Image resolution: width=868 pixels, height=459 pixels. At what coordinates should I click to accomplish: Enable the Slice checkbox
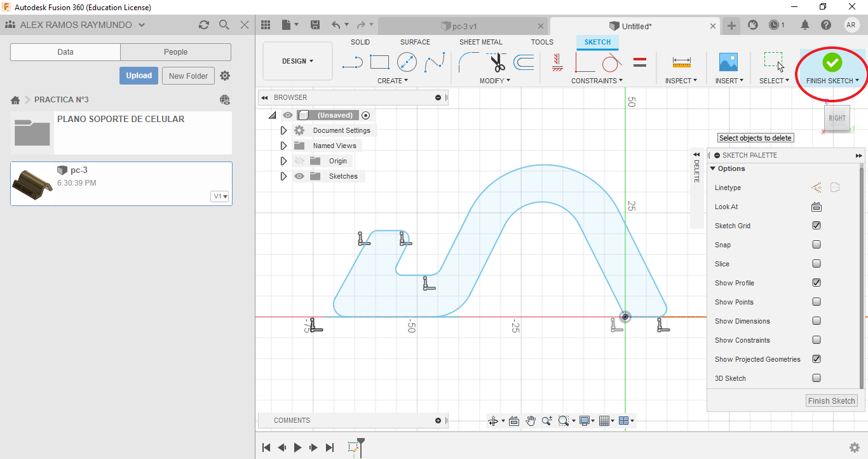click(x=817, y=264)
